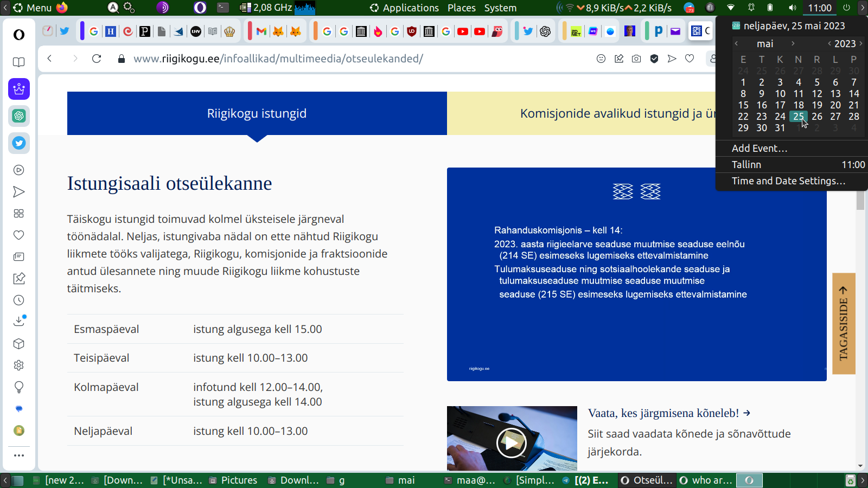This screenshot has width=868, height=488.
Task: Click the emoji smiley icon in address bar
Action: [601, 59]
